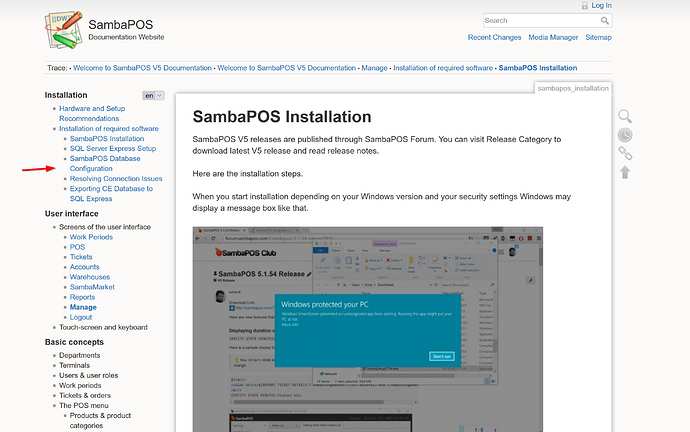Click the Windows protected your PC screenshot
This screenshot has width=690, height=432.
367,329
